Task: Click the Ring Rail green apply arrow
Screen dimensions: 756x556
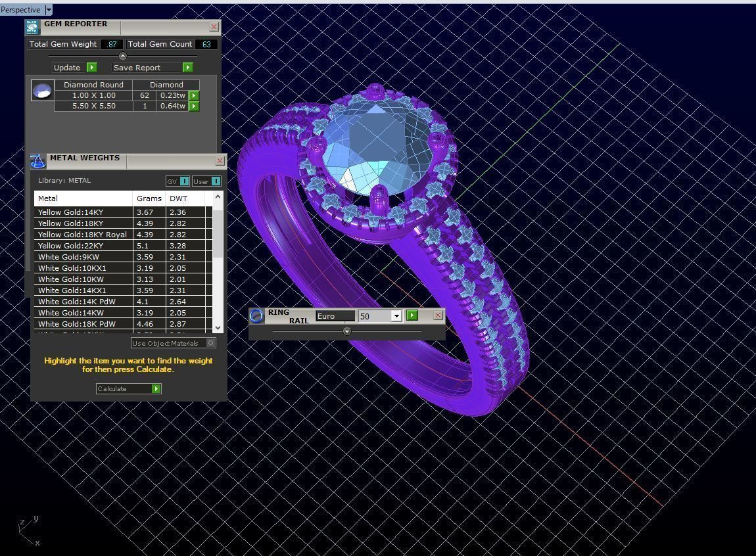Action: point(412,315)
